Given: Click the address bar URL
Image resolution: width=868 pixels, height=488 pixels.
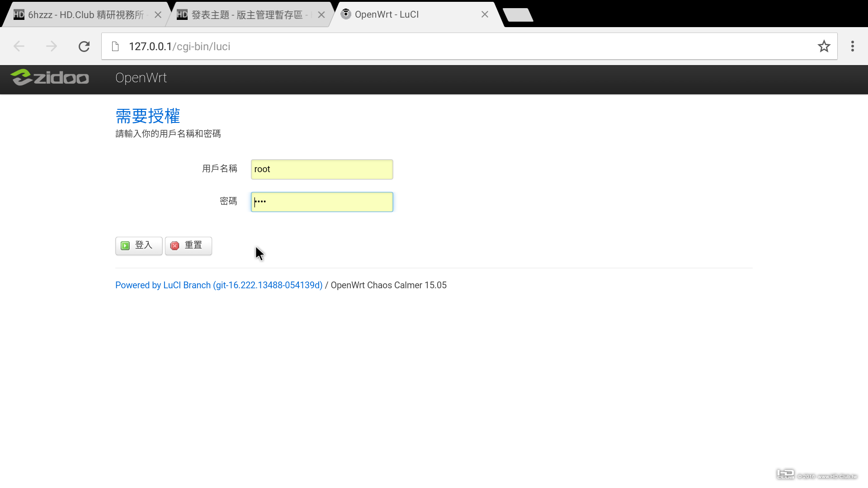Looking at the screenshot, I should coord(179,47).
